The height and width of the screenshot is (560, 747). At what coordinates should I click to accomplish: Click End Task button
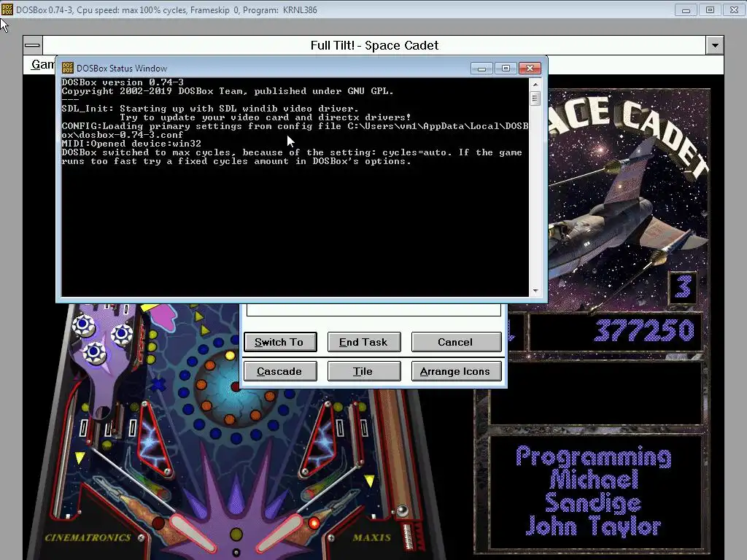coord(364,342)
